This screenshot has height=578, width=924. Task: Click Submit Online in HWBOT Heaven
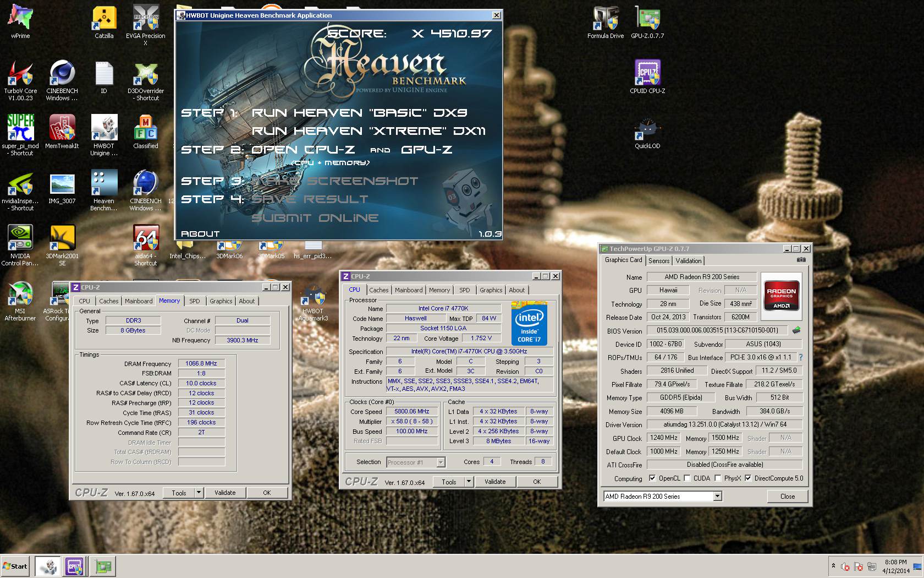pos(315,218)
